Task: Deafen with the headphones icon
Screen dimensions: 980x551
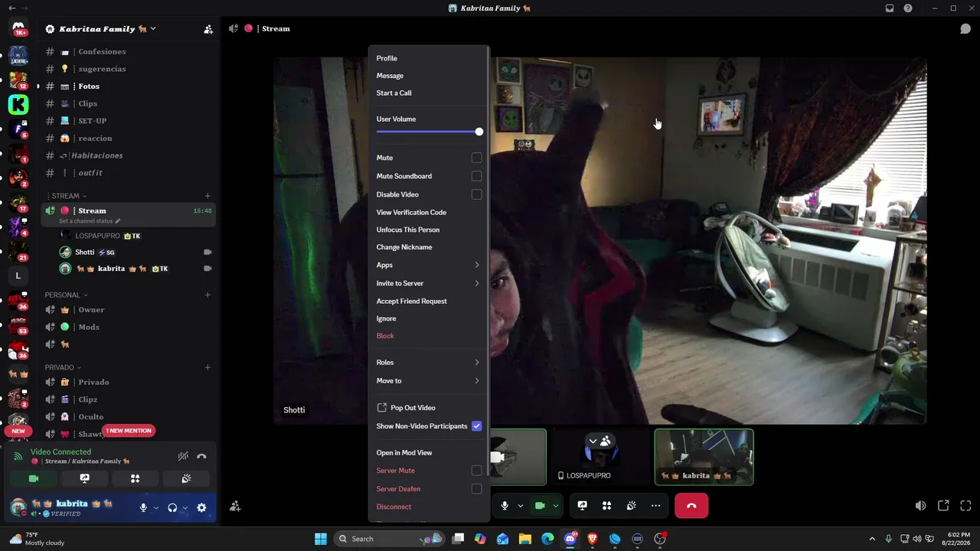Action: pyautogui.click(x=172, y=507)
